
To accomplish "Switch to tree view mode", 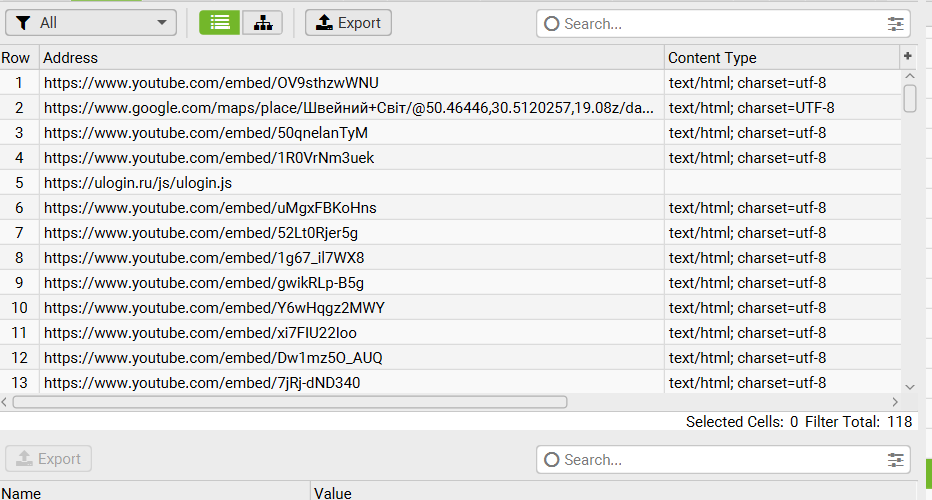I will pos(262,23).
